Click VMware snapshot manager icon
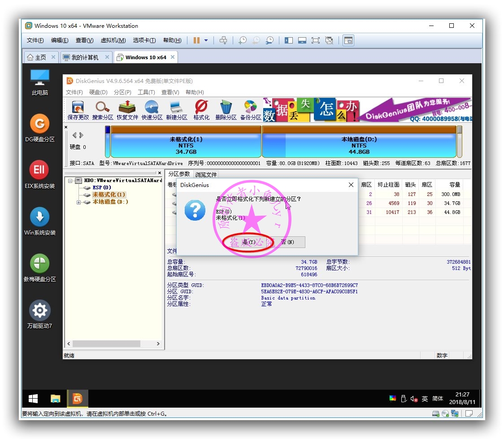Screen dimensions: 504x439 [x=269, y=40]
